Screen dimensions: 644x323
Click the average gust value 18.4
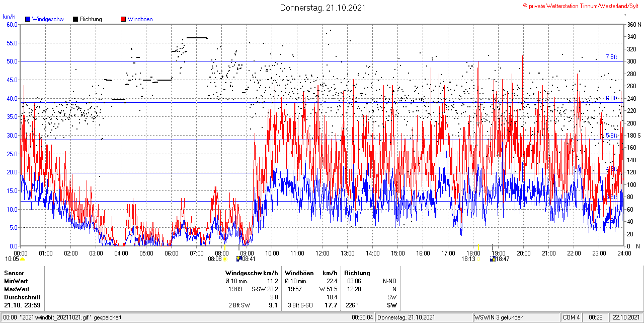[332, 297]
